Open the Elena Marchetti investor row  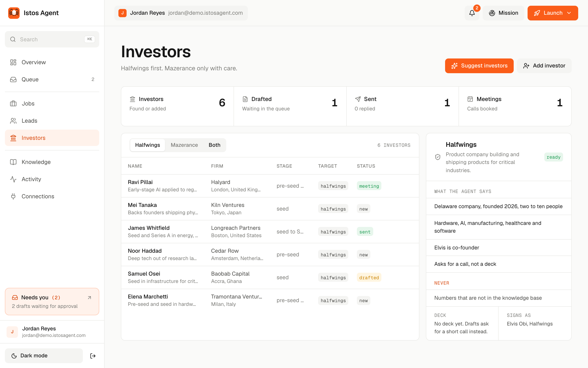[270, 300]
